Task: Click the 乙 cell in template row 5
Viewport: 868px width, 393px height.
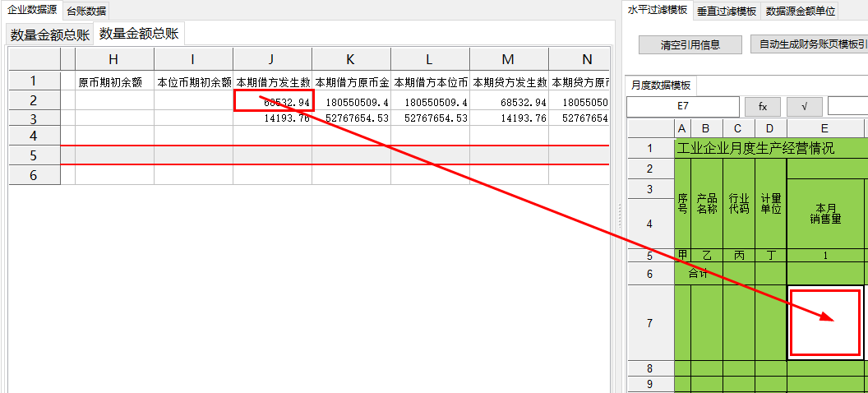Action: click(x=706, y=255)
